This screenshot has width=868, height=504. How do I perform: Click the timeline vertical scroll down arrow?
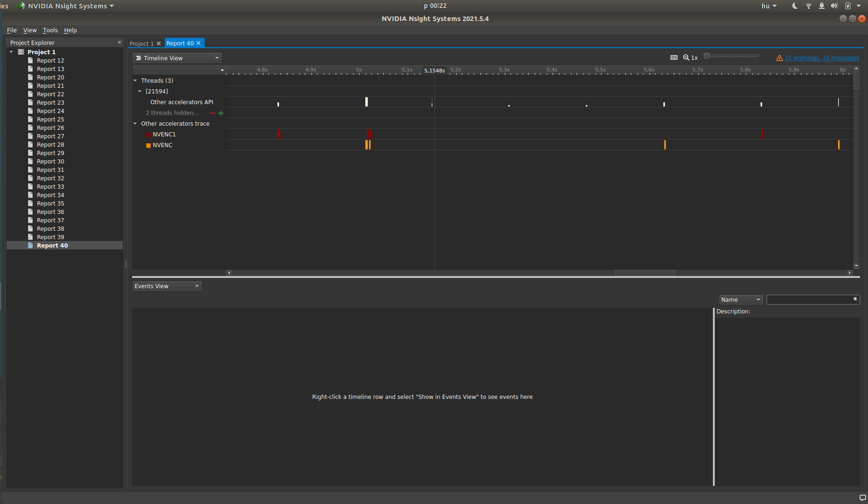pos(856,266)
